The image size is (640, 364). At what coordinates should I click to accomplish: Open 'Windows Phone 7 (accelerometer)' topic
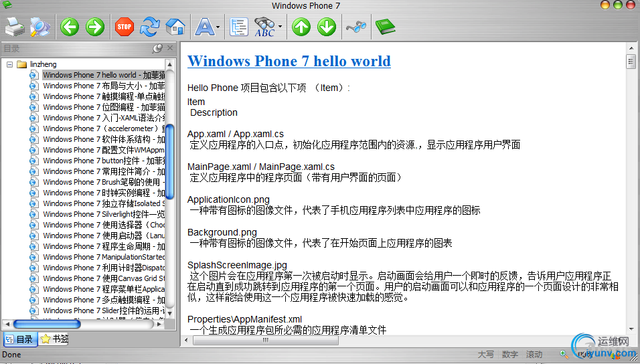[104, 128]
